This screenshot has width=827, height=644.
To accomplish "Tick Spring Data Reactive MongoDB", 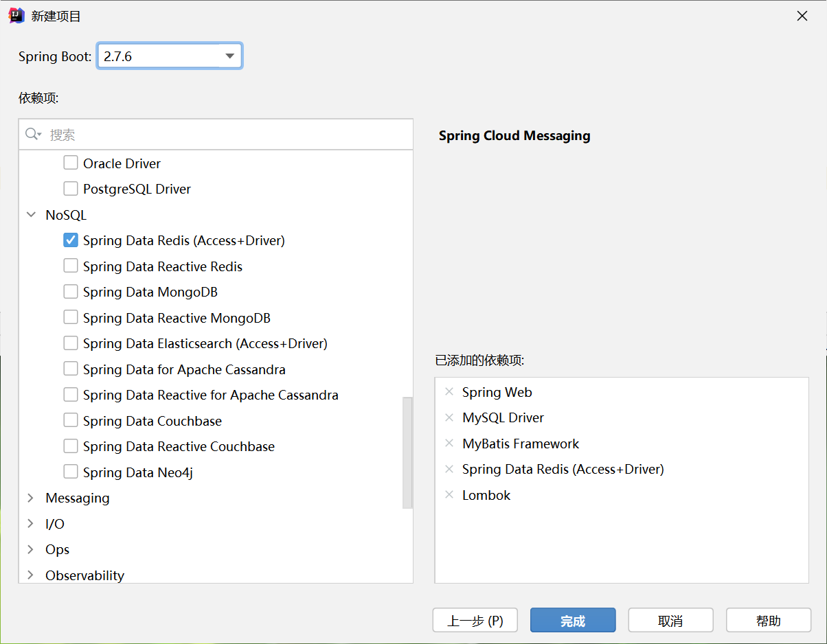I will pyautogui.click(x=71, y=318).
